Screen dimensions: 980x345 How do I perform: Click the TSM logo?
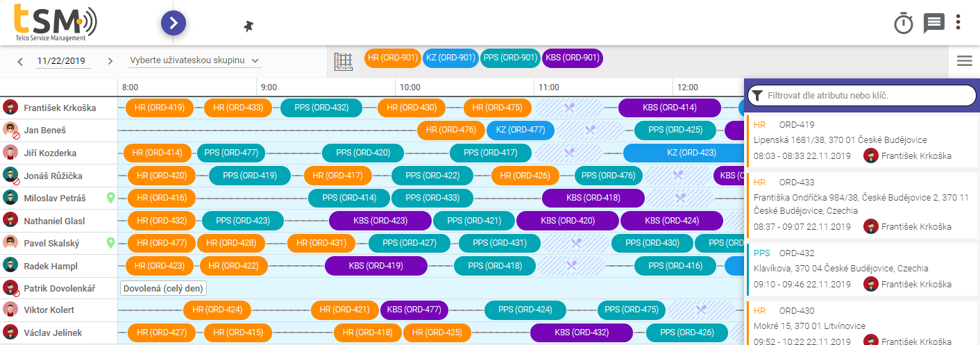pos(56,23)
